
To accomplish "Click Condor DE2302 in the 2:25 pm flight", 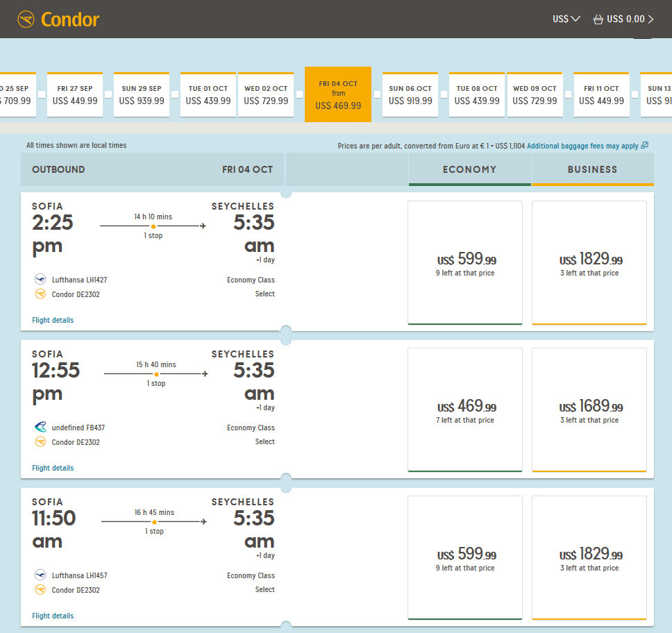I will pos(76,294).
